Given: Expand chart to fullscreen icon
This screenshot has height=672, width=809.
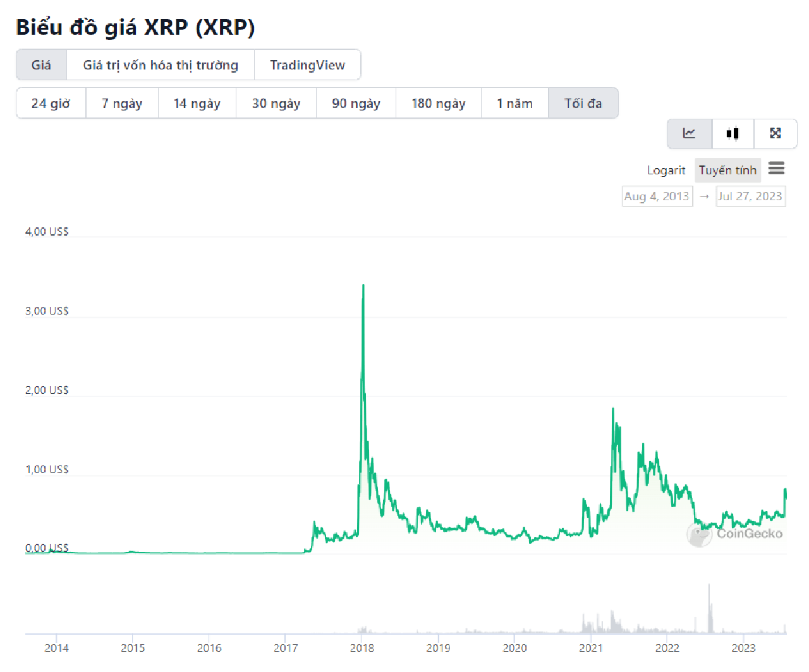Looking at the screenshot, I should [x=776, y=133].
